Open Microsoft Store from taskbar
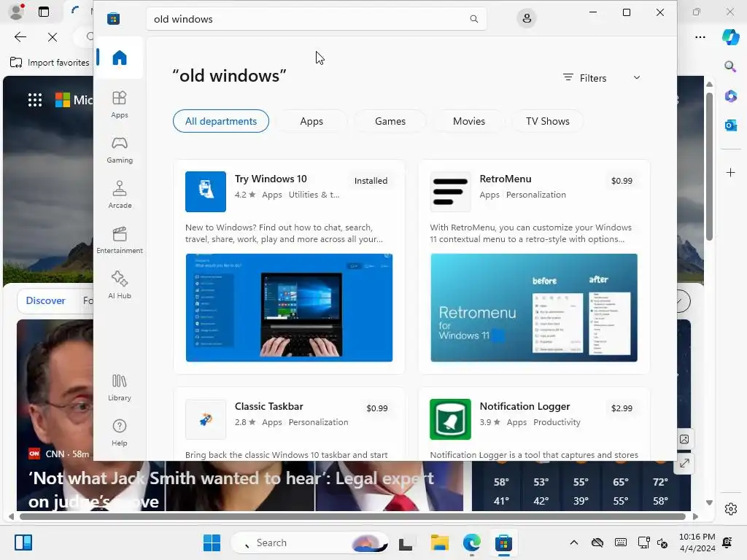 (503, 542)
